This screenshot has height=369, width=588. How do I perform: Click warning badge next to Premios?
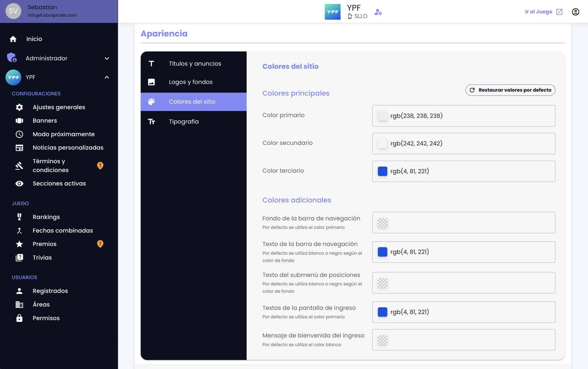(100, 244)
